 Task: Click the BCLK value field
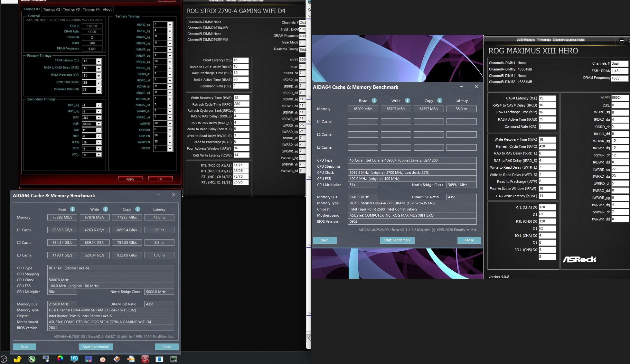coord(92,26)
